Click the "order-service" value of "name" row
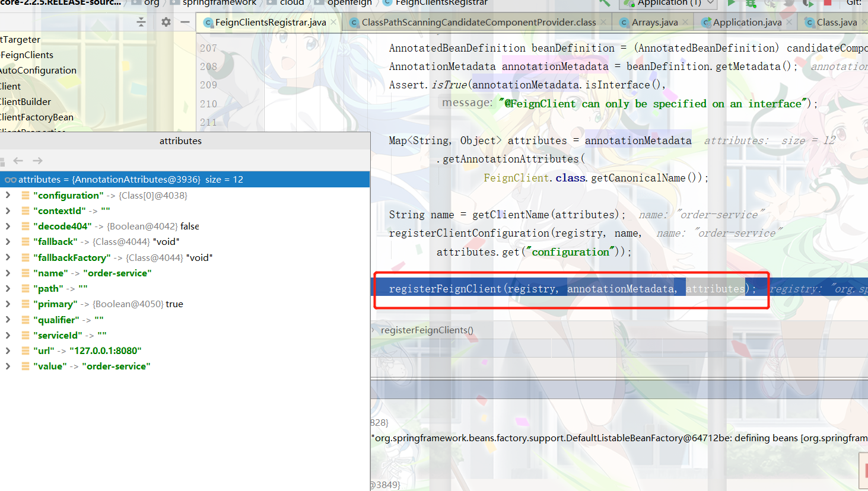The image size is (868, 491). 117,273
